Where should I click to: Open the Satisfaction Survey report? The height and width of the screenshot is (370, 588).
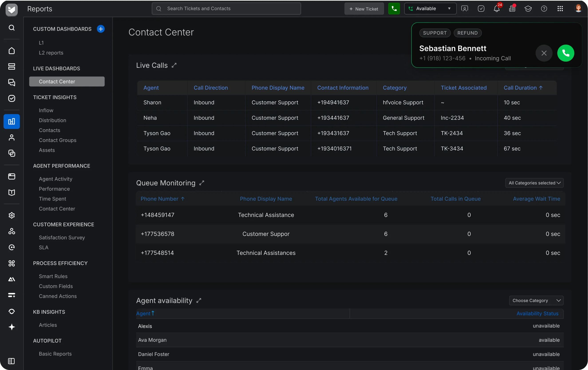(62, 237)
